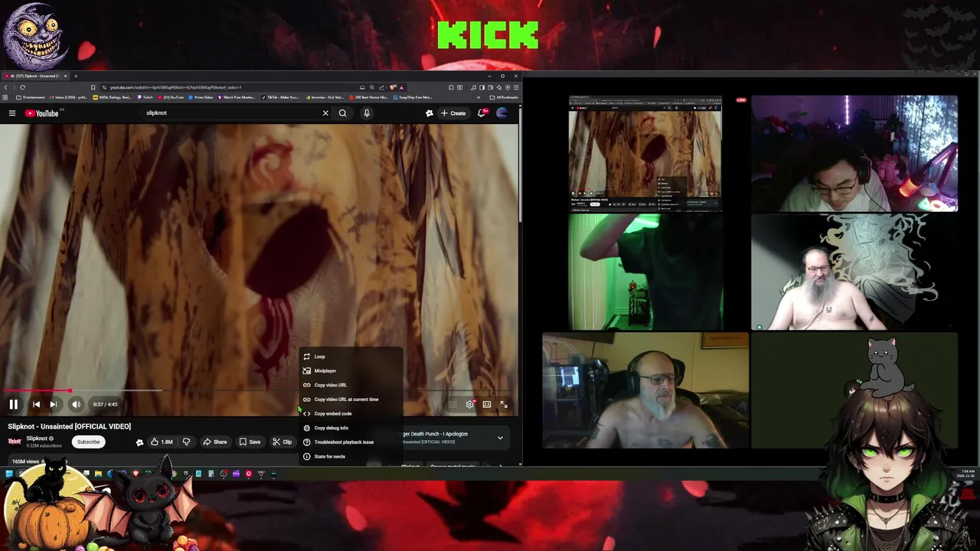Image resolution: width=980 pixels, height=551 pixels.
Task: Save the video to a playlist
Action: tap(250, 442)
